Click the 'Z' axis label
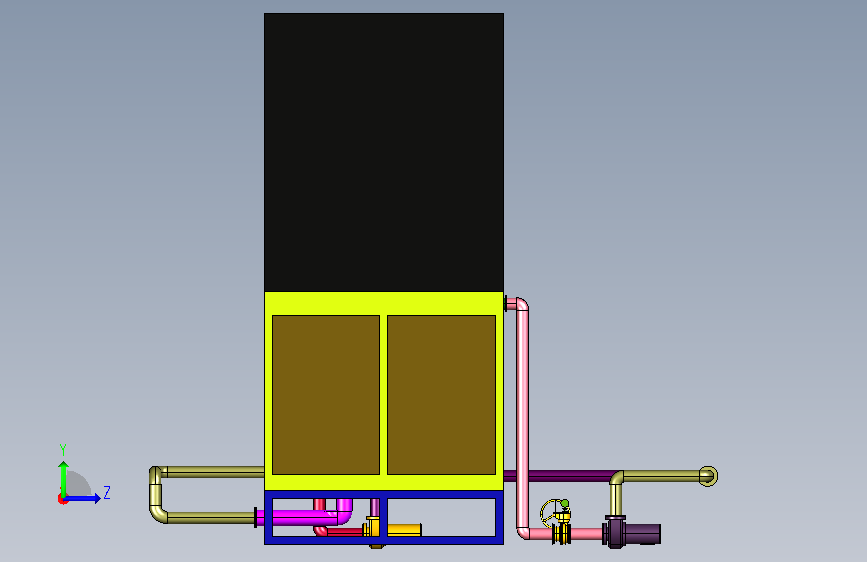Viewport: 867px width, 562px height. pos(107,492)
